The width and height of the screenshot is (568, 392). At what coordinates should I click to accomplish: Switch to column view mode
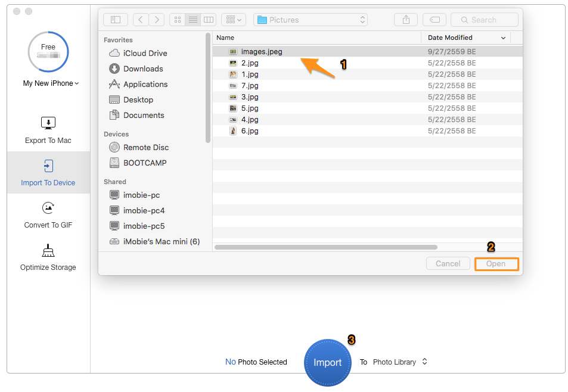tap(208, 20)
